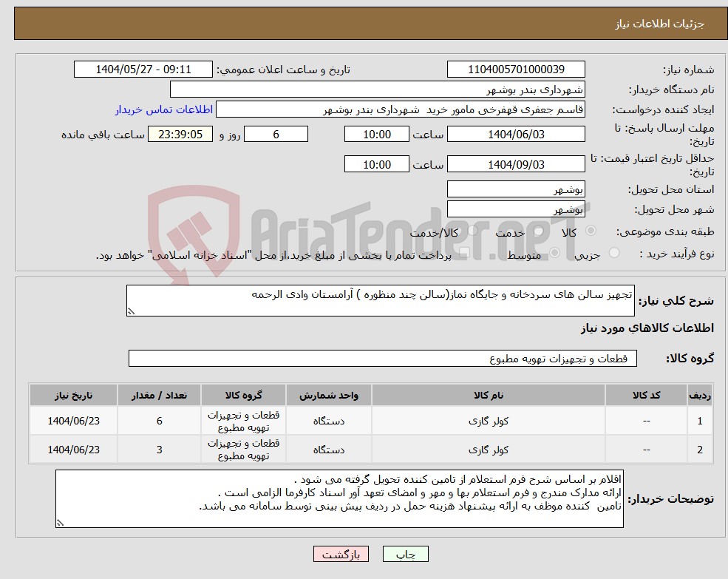Screen dimensions: 728x579
Task: Toggle the treasury payment checkbox
Action: [x=464, y=252]
